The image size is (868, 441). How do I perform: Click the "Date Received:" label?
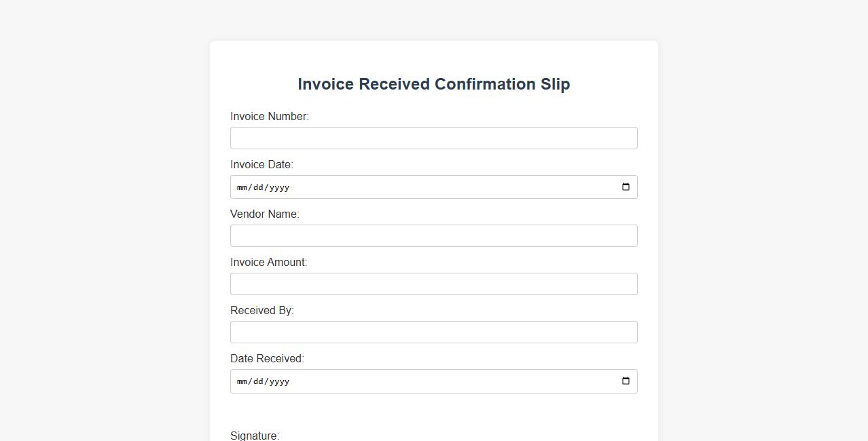267,359
